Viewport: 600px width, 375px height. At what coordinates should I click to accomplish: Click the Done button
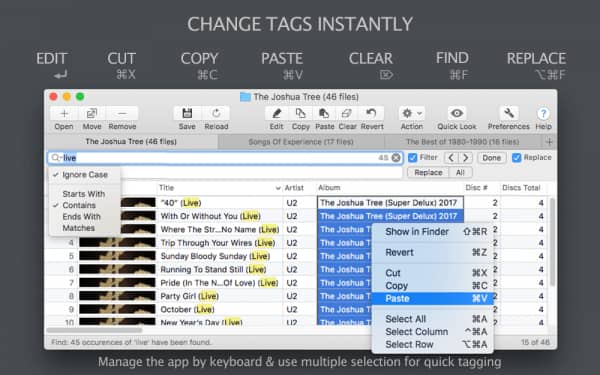coord(491,158)
